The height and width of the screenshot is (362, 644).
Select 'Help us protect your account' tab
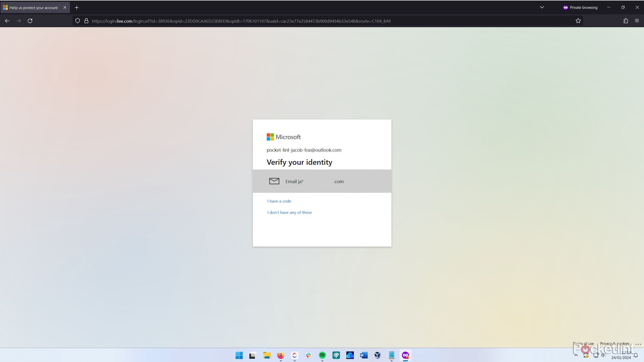tap(33, 8)
